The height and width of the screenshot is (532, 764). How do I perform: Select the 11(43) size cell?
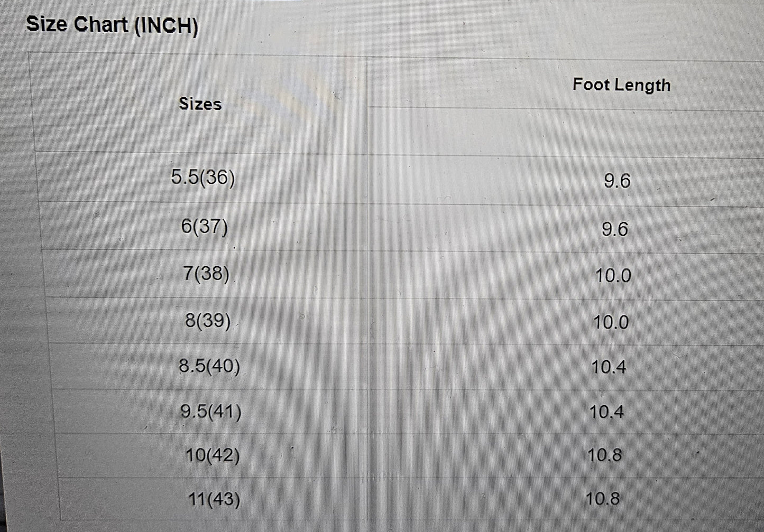coord(214,499)
